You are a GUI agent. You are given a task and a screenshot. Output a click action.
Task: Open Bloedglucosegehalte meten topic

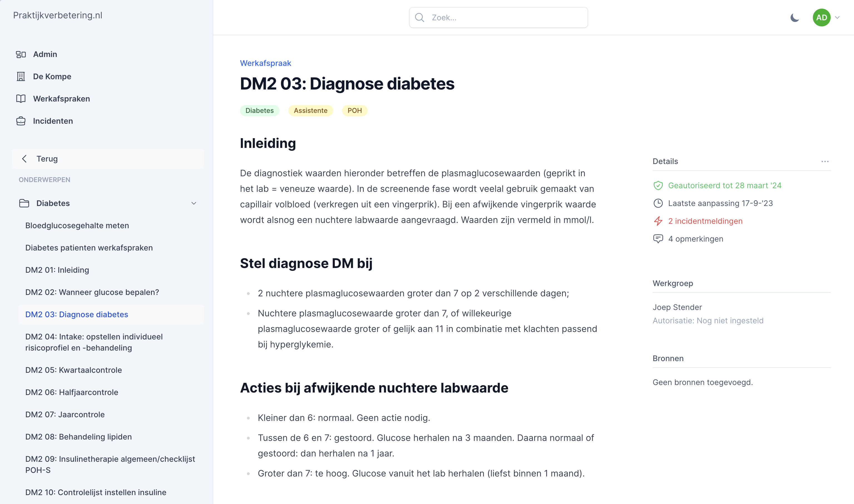(77, 225)
